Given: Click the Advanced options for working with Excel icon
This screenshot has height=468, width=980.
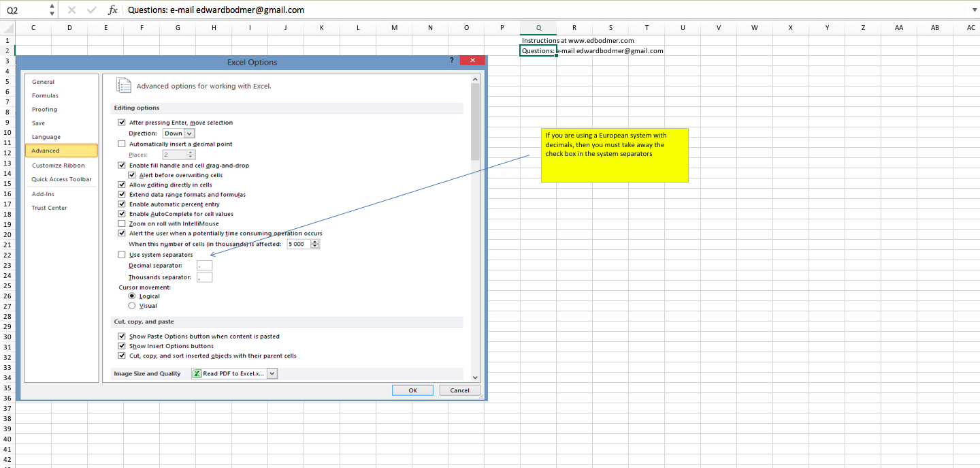Looking at the screenshot, I should point(123,85).
